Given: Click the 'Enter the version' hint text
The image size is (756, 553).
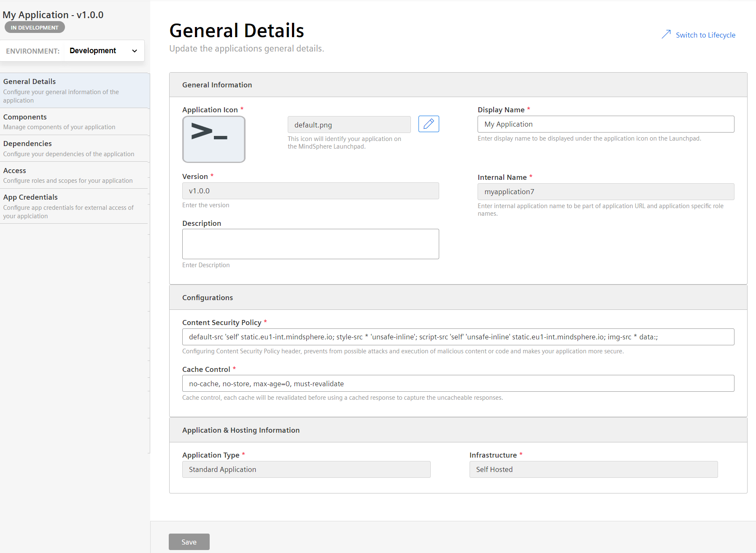Looking at the screenshot, I should tap(206, 205).
